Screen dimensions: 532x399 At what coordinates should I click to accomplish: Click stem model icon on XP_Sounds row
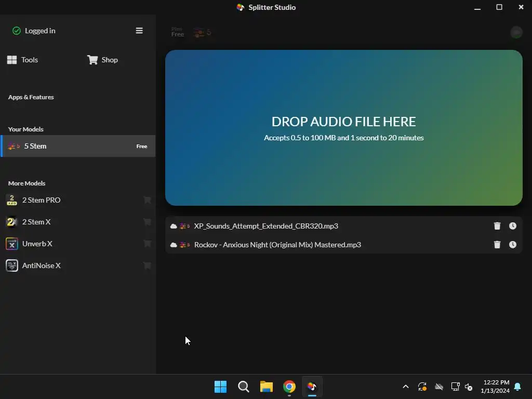coord(184,226)
